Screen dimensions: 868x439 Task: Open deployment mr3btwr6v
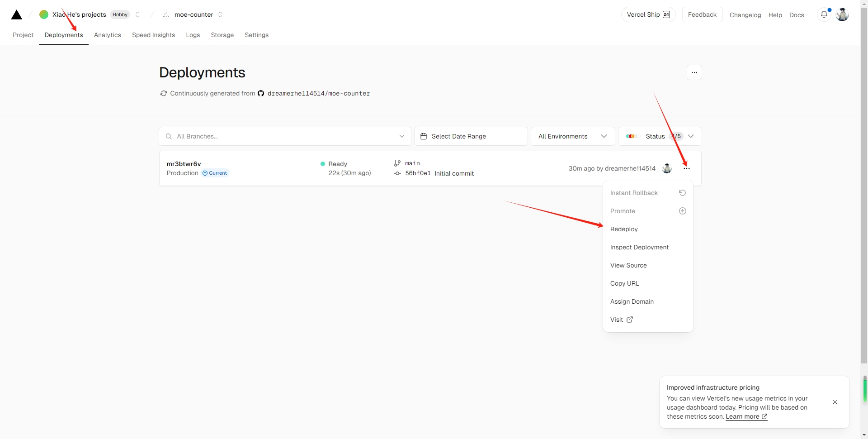point(184,164)
